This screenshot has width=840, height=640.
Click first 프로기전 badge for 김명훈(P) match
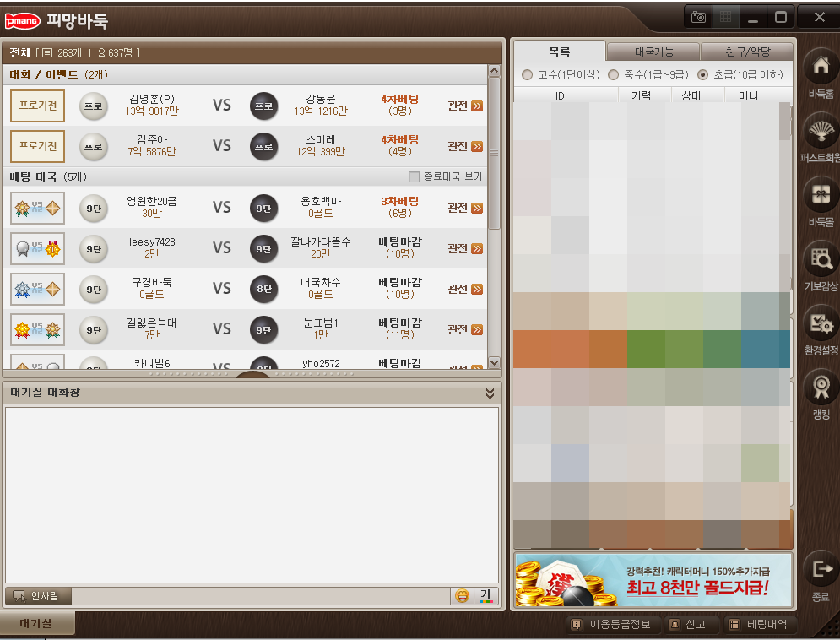pyautogui.click(x=37, y=106)
